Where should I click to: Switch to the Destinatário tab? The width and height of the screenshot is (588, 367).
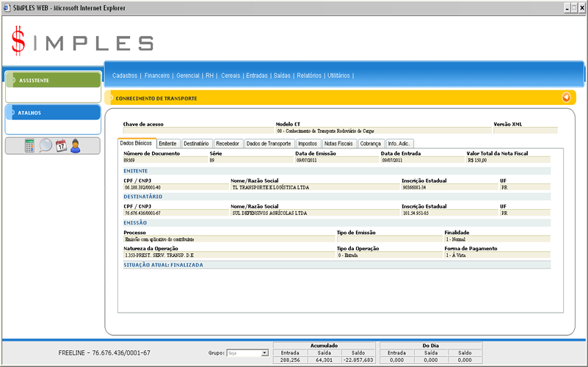196,144
